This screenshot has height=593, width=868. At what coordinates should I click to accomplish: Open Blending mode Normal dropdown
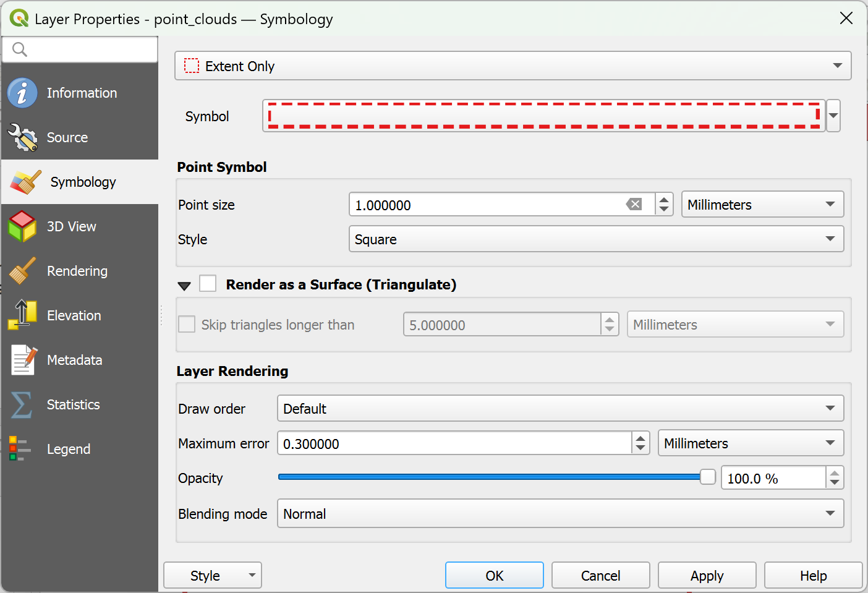coord(560,513)
